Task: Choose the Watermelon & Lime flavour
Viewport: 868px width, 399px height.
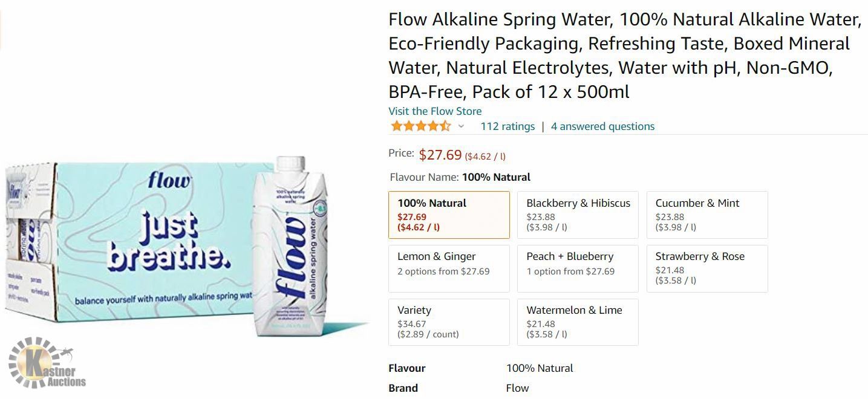Action: [x=578, y=322]
